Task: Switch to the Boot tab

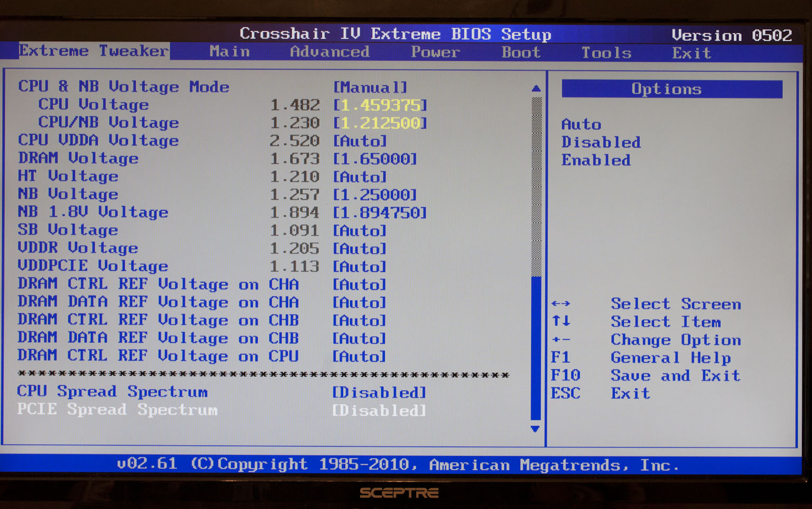Action: point(521,52)
